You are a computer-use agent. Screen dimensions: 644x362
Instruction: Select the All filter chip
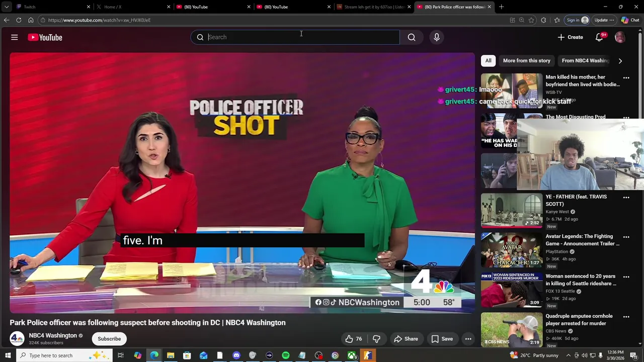(488, 61)
